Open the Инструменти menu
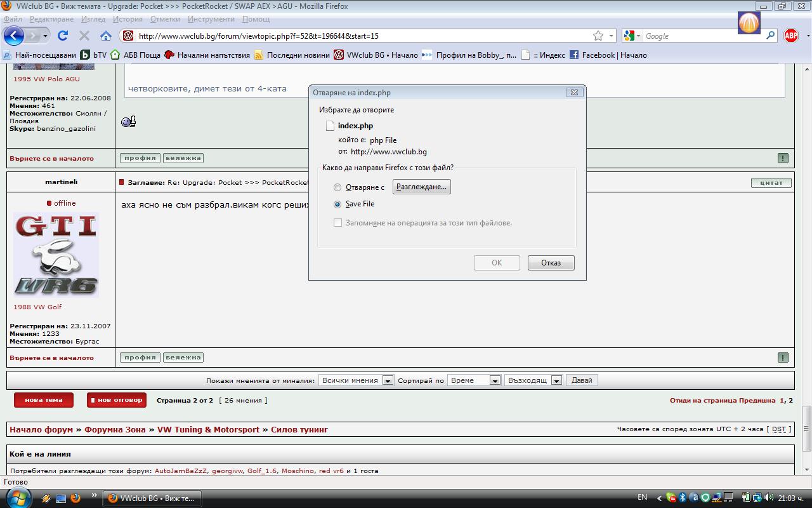Screen dimensions: 812x508 [x=211, y=19]
